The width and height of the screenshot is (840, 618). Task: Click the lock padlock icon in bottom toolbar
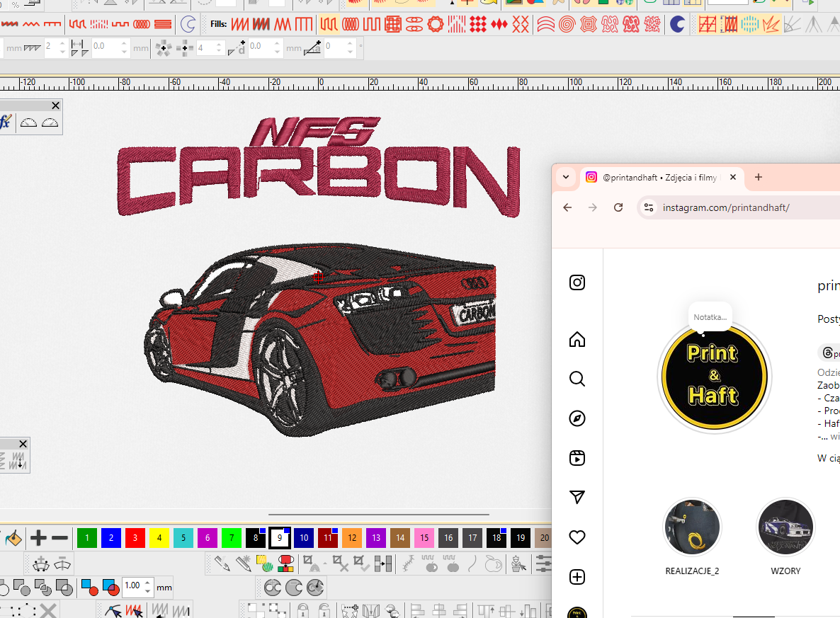tap(303, 610)
